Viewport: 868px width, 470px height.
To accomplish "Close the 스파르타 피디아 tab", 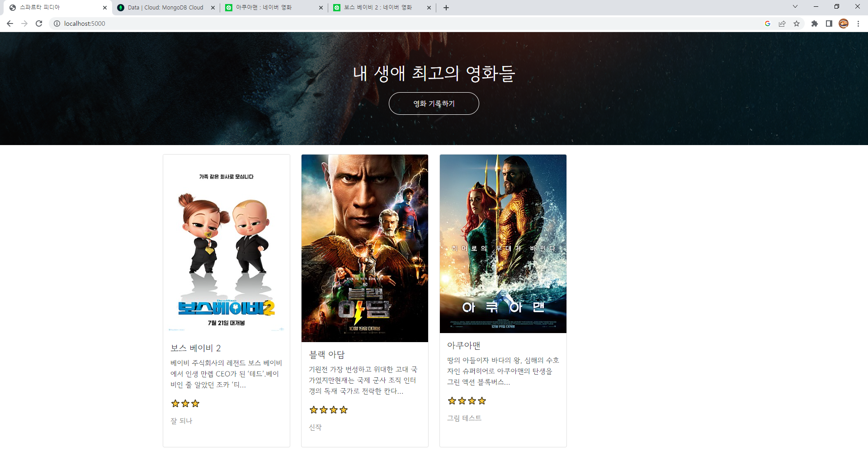I will pyautogui.click(x=105, y=8).
